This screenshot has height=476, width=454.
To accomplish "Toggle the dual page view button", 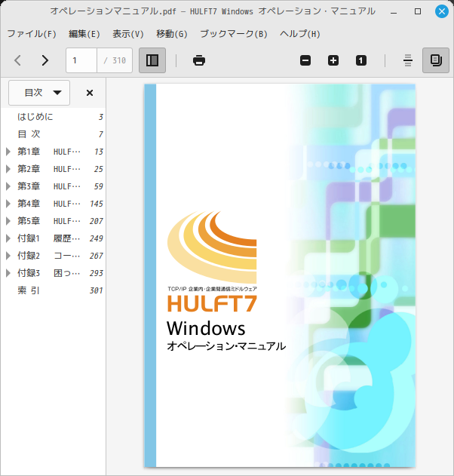I will [436, 60].
